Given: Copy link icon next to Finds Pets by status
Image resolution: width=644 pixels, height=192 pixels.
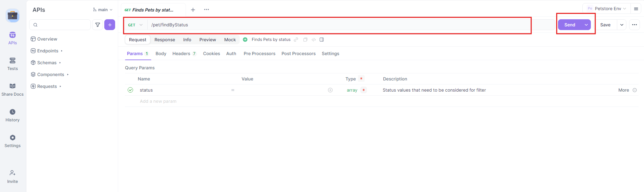Looking at the screenshot, I should [x=296, y=40].
